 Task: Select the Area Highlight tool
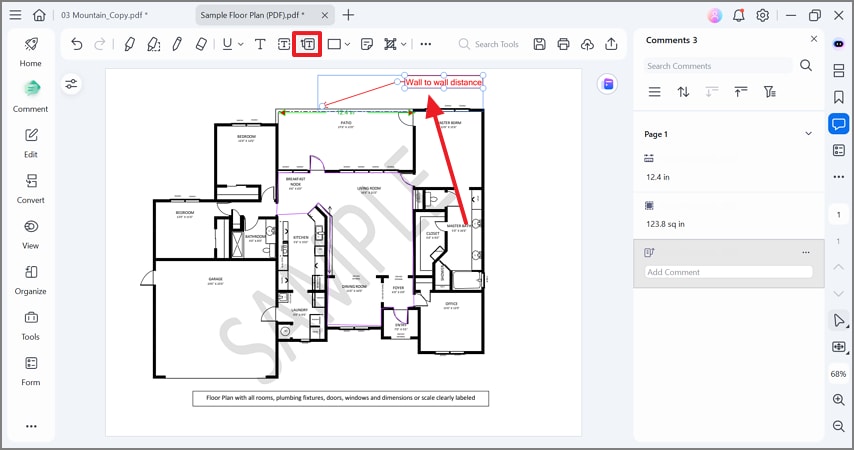coord(154,44)
